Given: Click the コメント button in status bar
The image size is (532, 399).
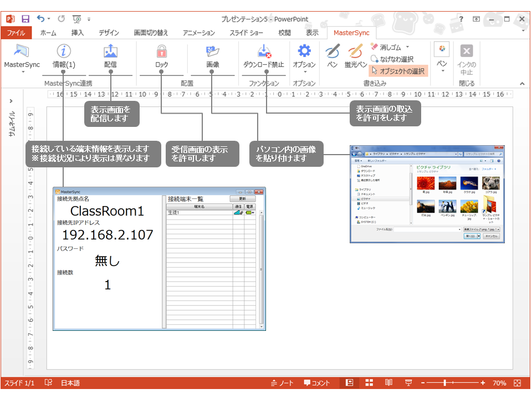Looking at the screenshot, I should click(x=316, y=383).
